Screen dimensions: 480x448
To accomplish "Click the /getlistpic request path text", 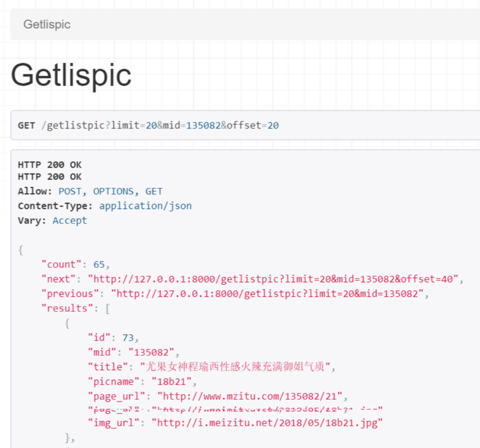I will [x=73, y=126].
